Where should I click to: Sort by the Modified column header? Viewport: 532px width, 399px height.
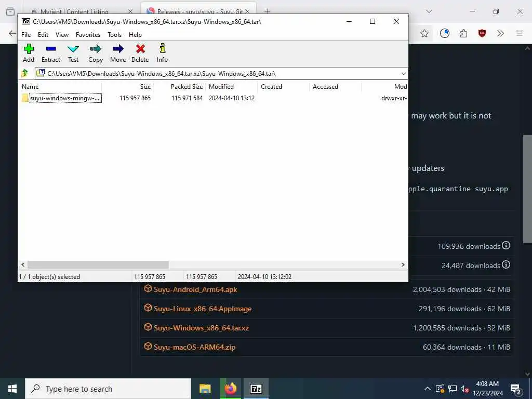231,87
